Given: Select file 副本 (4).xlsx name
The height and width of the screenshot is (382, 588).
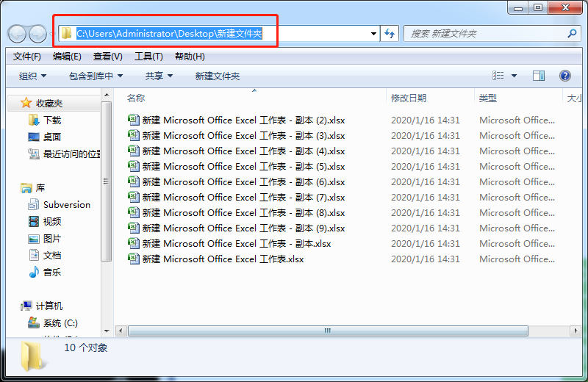Looking at the screenshot, I should coord(243,151).
